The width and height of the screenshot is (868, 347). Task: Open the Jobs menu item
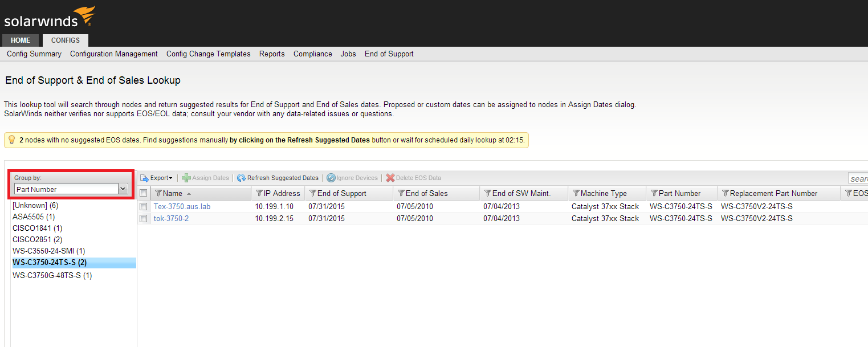(348, 54)
